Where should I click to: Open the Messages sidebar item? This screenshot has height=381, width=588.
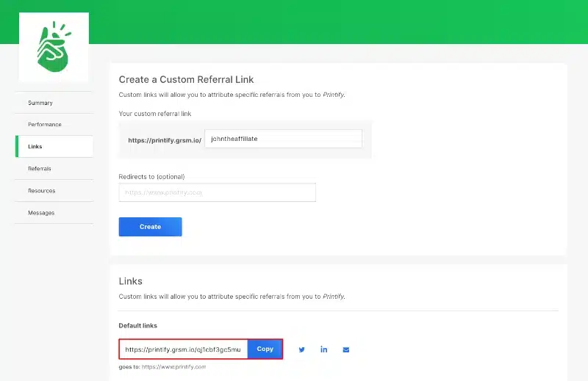[54, 213]
